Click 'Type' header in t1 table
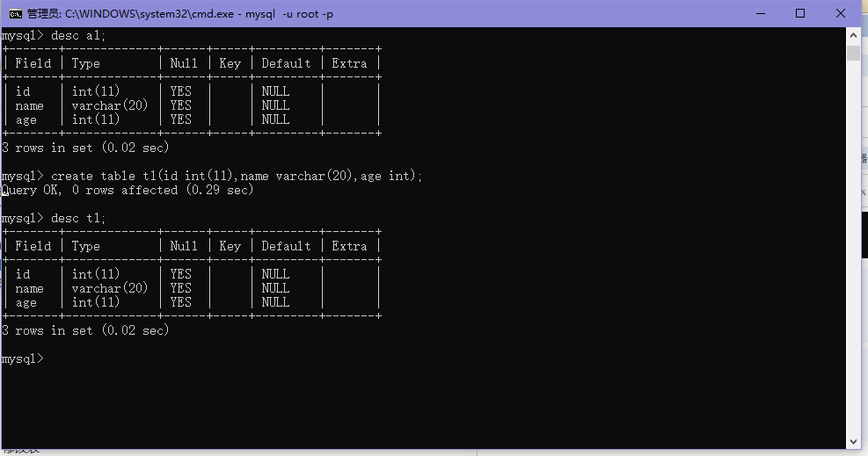This screenshot has height=456, width=868. (x=86, y=246)
